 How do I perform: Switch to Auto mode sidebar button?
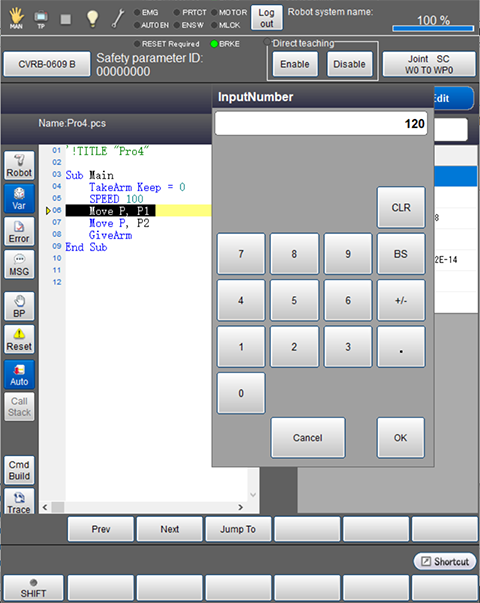point(19,375)
